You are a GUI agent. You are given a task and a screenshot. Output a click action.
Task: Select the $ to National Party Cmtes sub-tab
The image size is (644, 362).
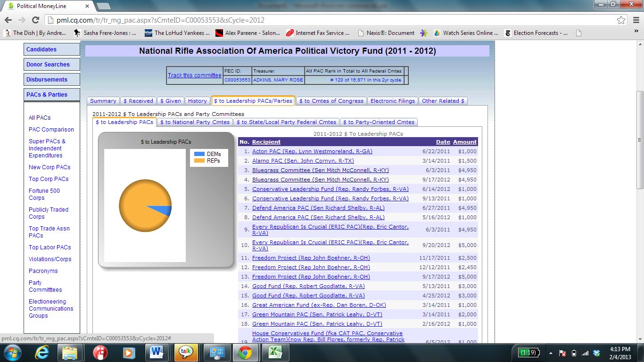click(195, 122)
